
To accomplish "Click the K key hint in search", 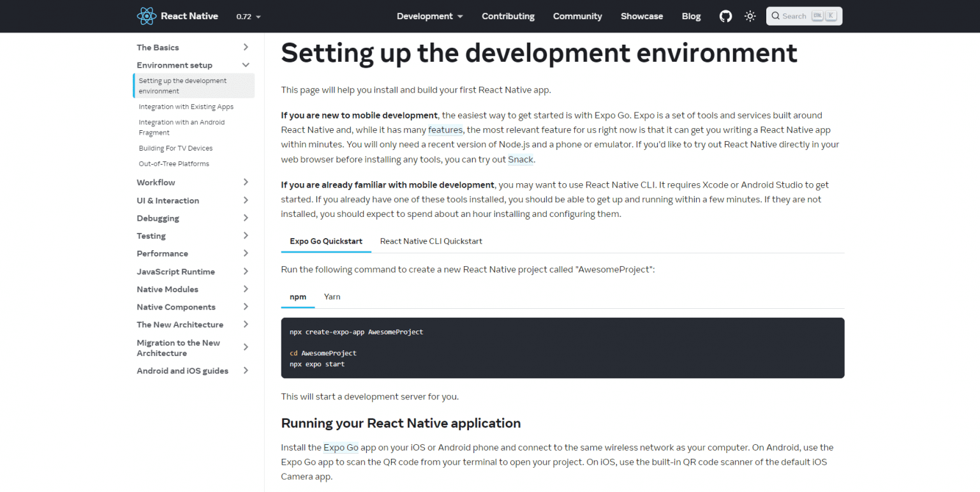I will point(833,15).
